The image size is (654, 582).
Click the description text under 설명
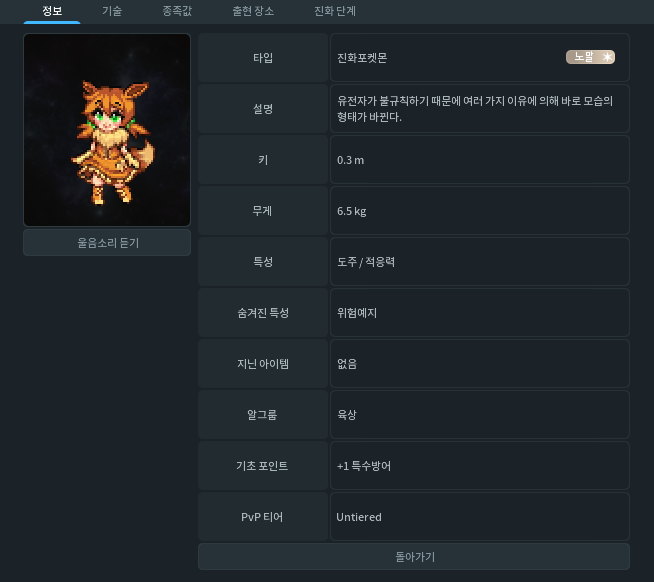pyautogui.click(x=476, y=109)
